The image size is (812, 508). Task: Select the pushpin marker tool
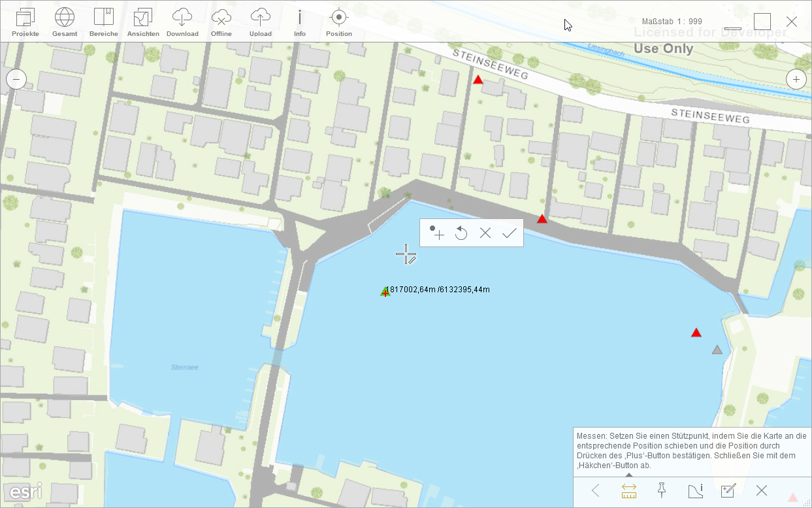(x=662, y=490)
